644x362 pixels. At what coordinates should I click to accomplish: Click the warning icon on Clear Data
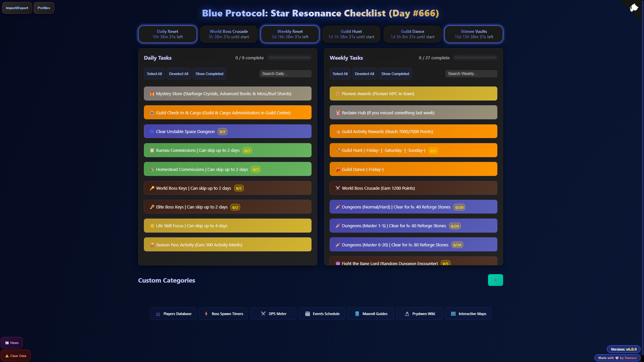(7, 356)
